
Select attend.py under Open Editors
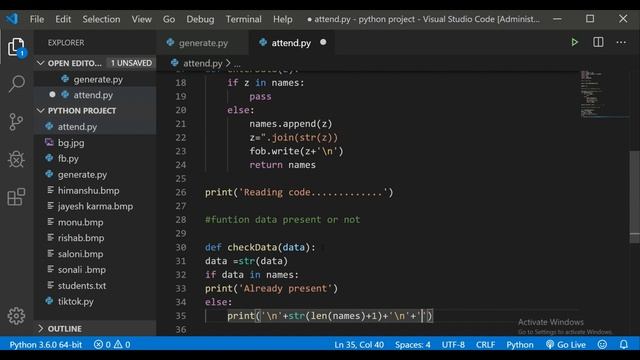click(x=93, y=95)
